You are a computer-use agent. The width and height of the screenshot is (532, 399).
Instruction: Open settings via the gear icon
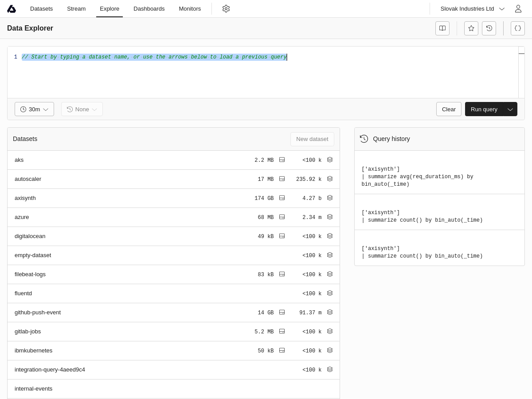(226, 9)
